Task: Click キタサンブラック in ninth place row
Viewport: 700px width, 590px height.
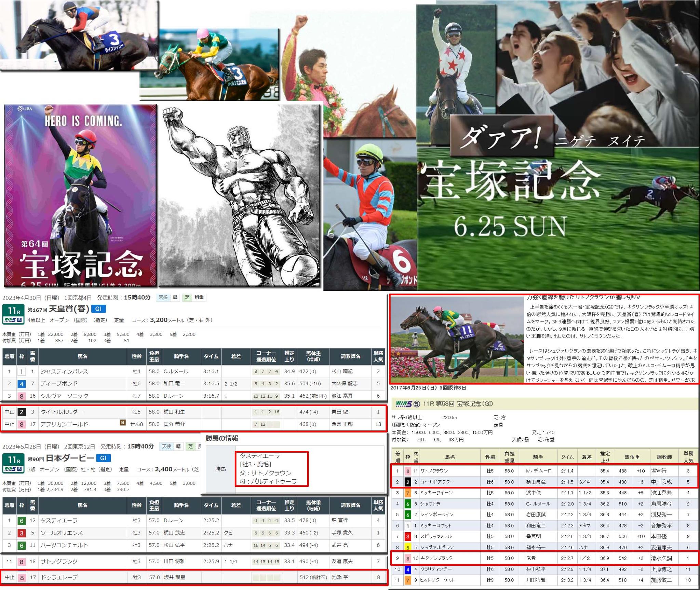Action: [x=436, y=558]
